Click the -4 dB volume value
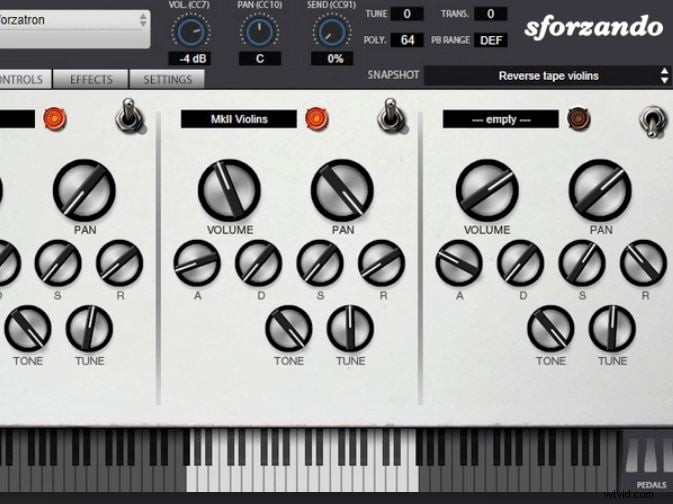 [x=189, y=58]
